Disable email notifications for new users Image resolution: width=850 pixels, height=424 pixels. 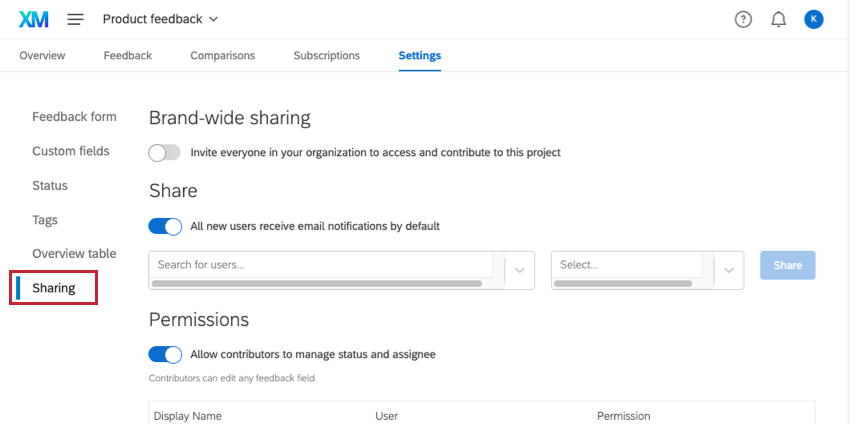point(165,226)
